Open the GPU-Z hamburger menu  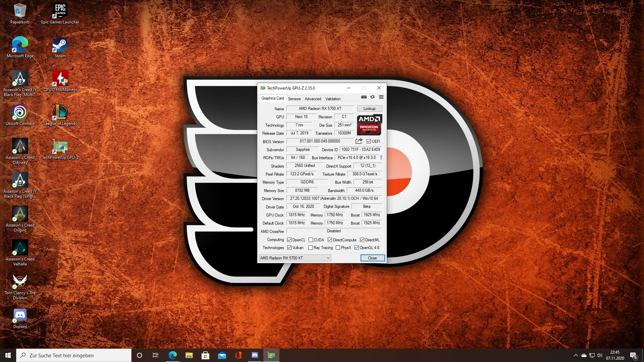[381, 97]
